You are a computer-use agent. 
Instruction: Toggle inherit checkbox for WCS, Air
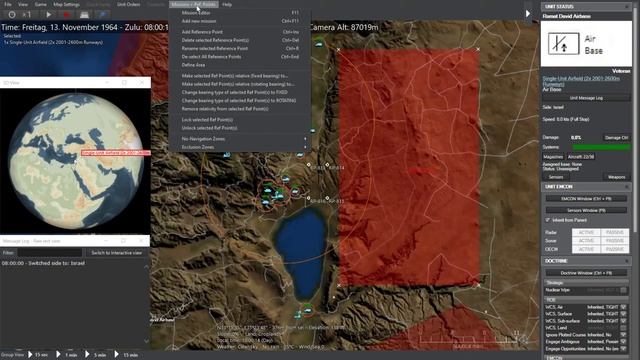623,307
